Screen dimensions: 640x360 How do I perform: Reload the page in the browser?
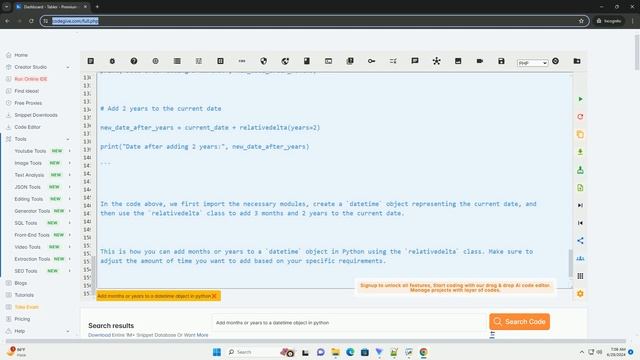[31, 21]
